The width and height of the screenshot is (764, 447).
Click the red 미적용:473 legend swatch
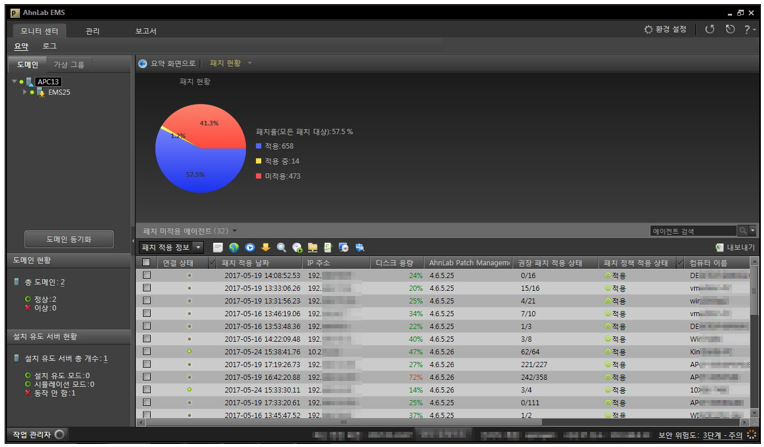point(259,176)
